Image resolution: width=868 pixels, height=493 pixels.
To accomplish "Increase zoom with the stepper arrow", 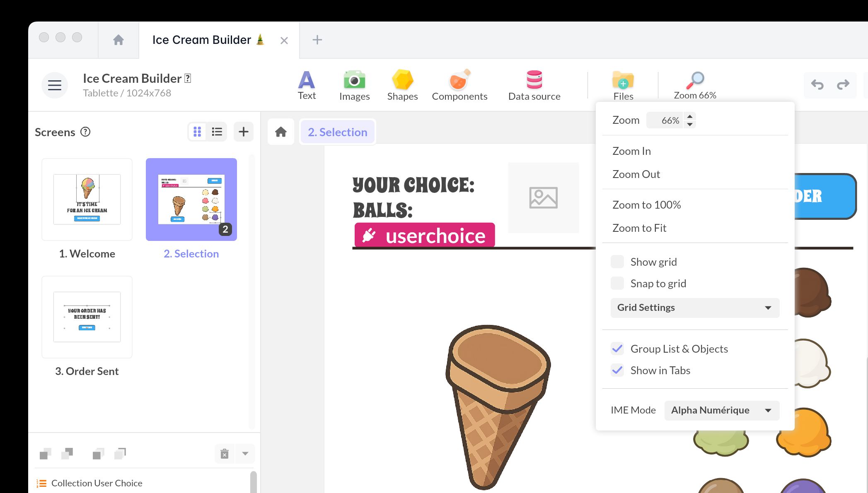I will click(689, 117).
